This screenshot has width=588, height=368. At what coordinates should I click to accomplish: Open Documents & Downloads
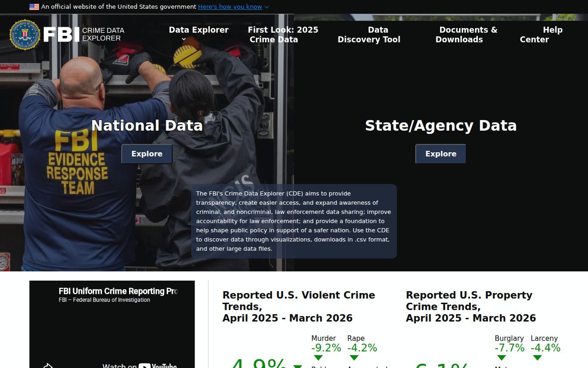pyautogui.click(x=466, y=34)
